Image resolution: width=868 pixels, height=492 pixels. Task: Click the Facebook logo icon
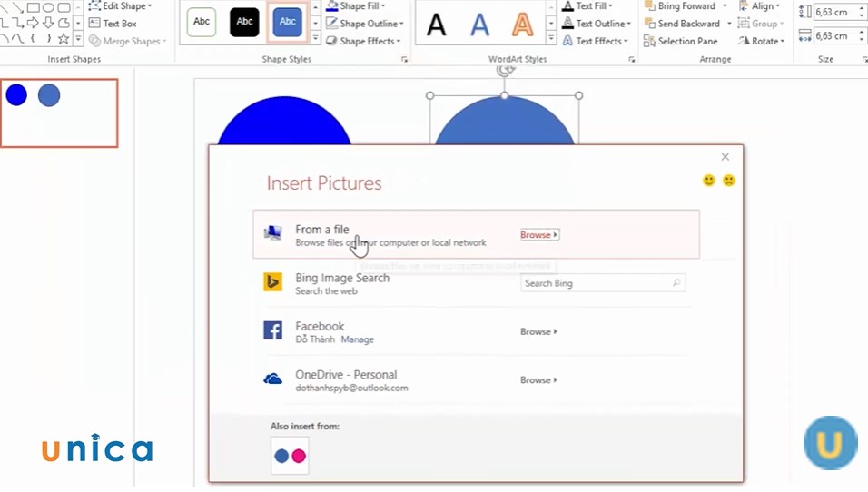(x=272, y=330)
